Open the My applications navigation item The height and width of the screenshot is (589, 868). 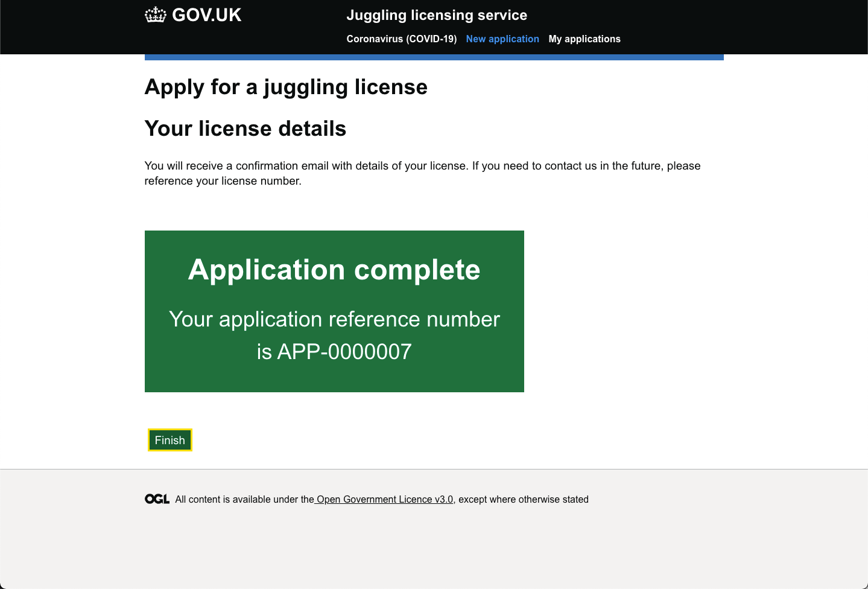tap(584, 39)
